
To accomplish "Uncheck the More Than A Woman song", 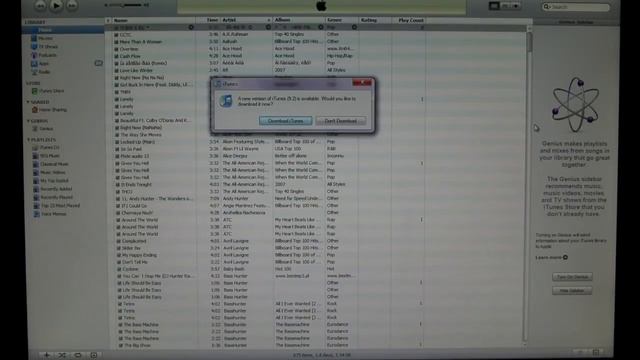I will click(116, 42).
